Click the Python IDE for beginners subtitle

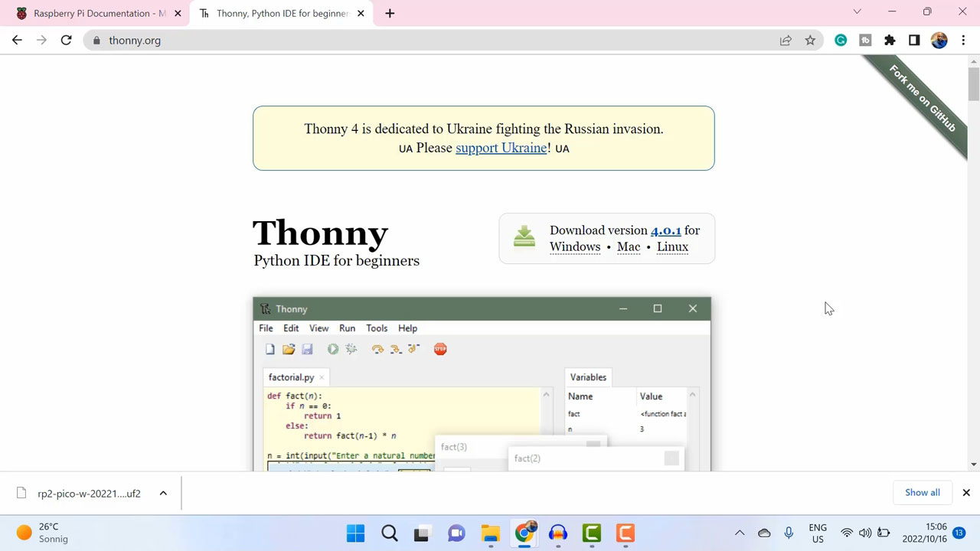(x=336, y=261)
